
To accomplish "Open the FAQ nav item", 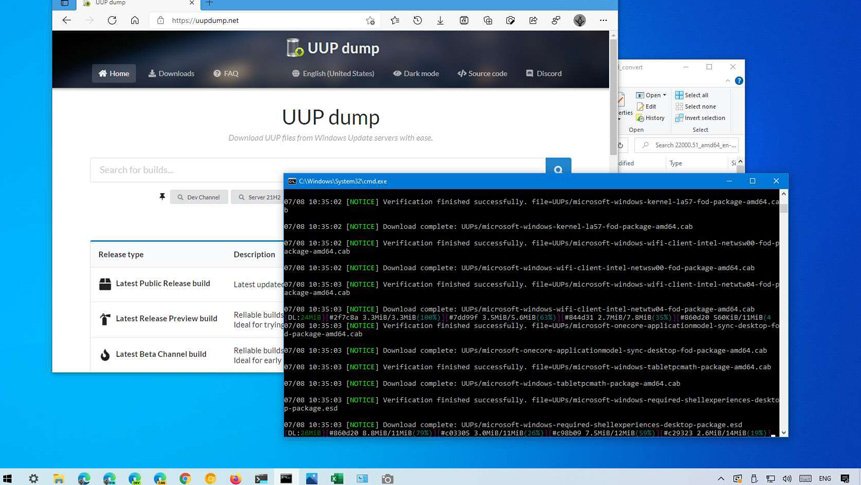I will [225, 73].
